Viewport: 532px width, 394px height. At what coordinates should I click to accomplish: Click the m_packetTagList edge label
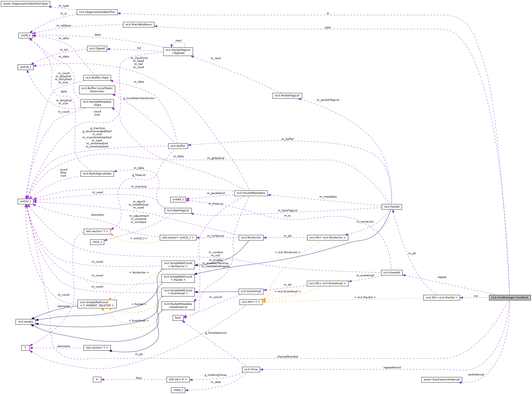click(328, 100)
